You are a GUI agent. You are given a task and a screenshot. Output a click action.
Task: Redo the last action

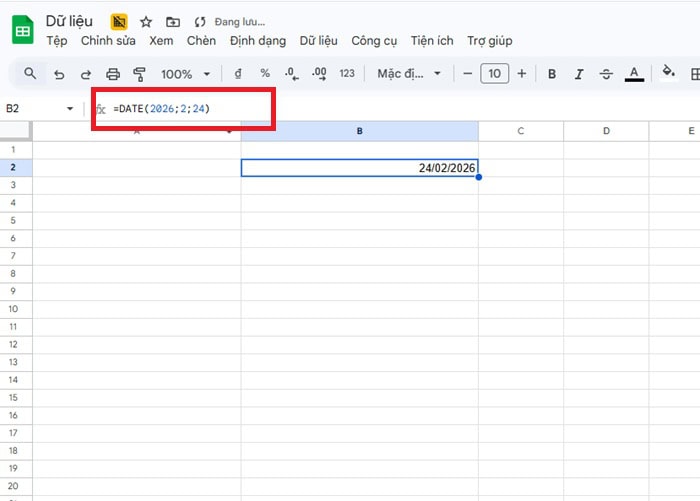[85, 73]
